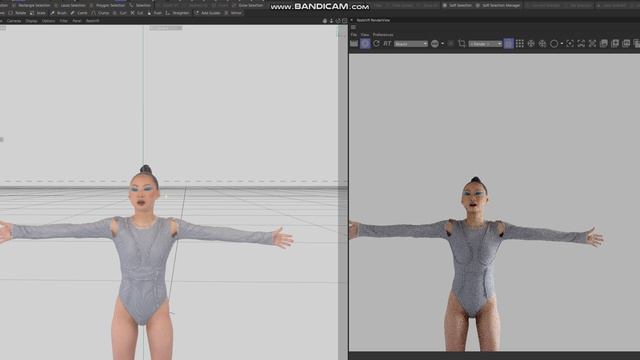640x360 pixels.
Task: Click the Add Guides tool
Action: coord(207,13)
